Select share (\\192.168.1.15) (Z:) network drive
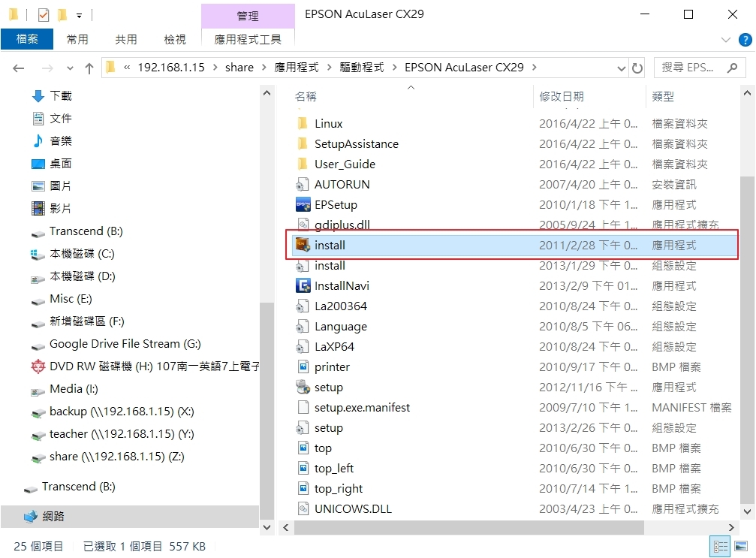 point(116,457)
